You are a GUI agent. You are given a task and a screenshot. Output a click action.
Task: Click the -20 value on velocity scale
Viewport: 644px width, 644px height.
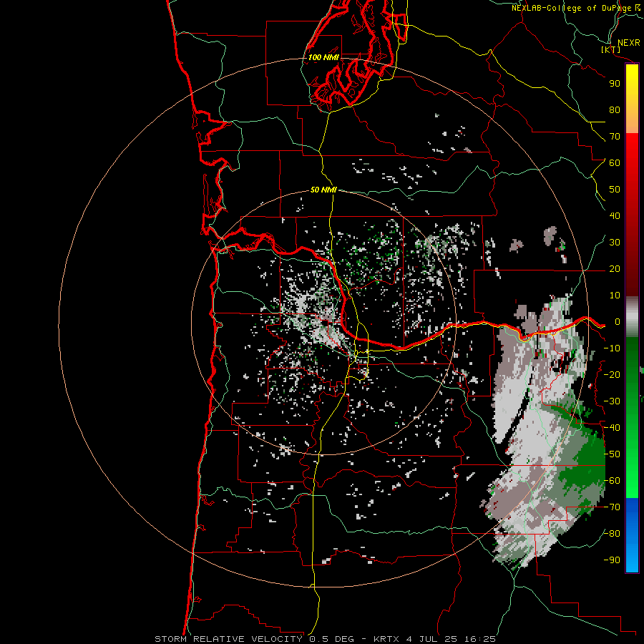pyautogui.click(x=612, y=375)
